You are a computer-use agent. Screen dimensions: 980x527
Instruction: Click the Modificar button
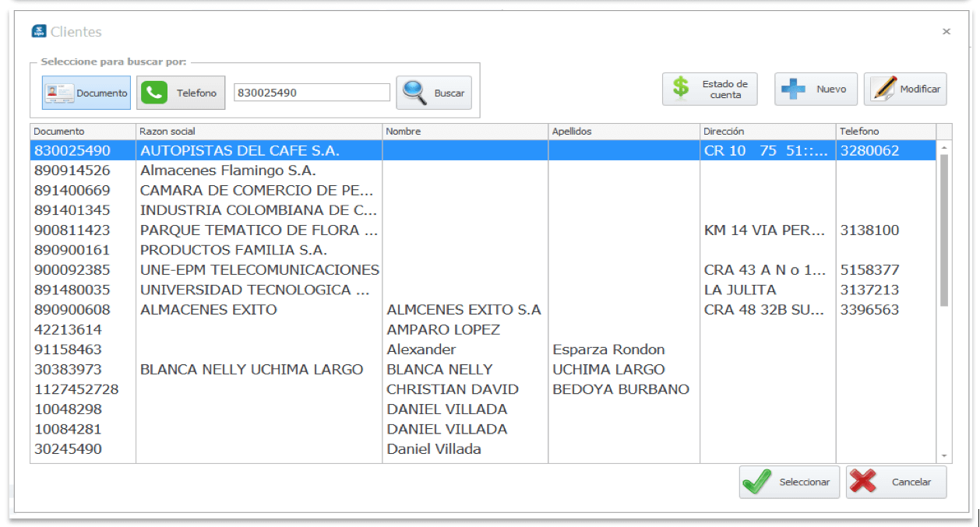pyautogui.click(x=905, y=89)
